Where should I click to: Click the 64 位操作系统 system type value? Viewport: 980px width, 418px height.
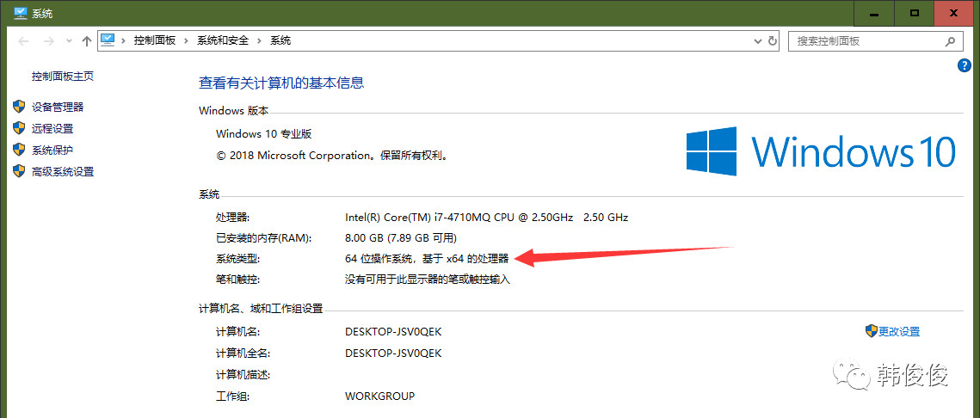point(427,259)
